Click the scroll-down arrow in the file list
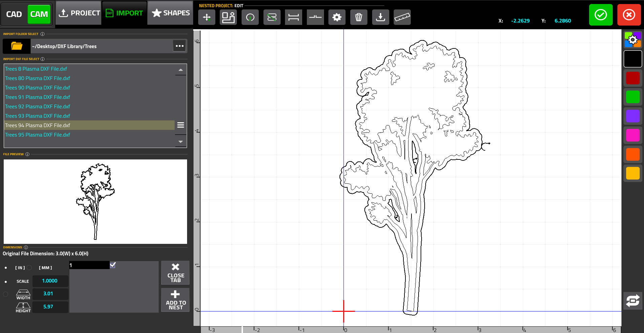Image resolution: width=644 pixels, height=333 pixels. click(x=181, y=141)
